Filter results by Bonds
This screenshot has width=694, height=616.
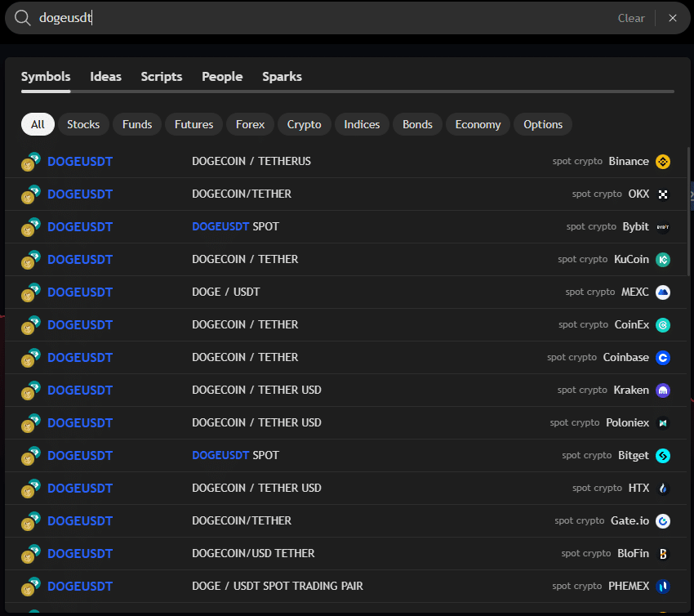point(417,124)
